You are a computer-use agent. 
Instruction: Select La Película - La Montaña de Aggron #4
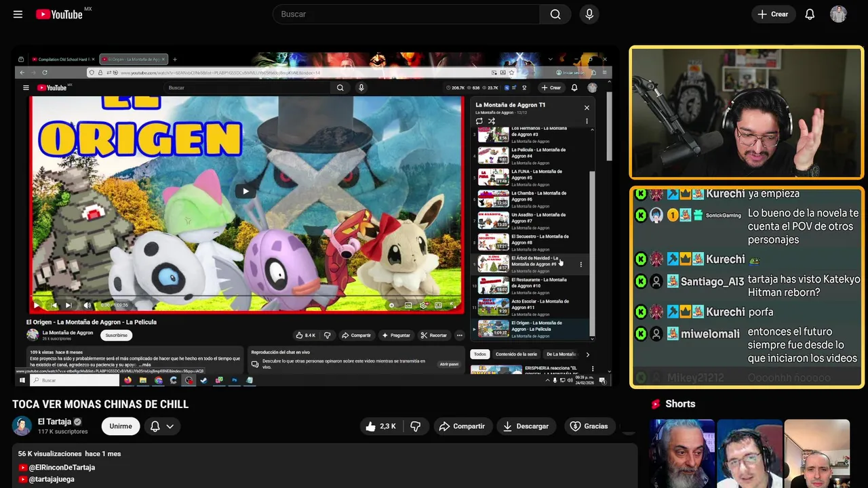531,156
